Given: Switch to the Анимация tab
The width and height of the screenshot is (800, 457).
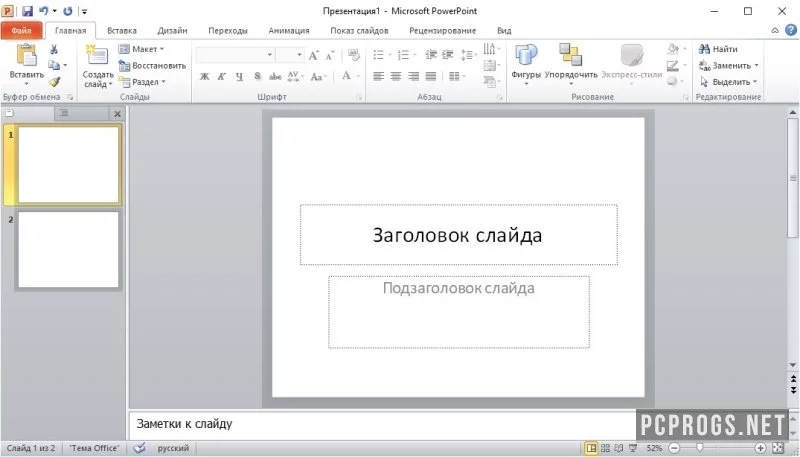Looking at the screenshot, I should pos(289,31).
